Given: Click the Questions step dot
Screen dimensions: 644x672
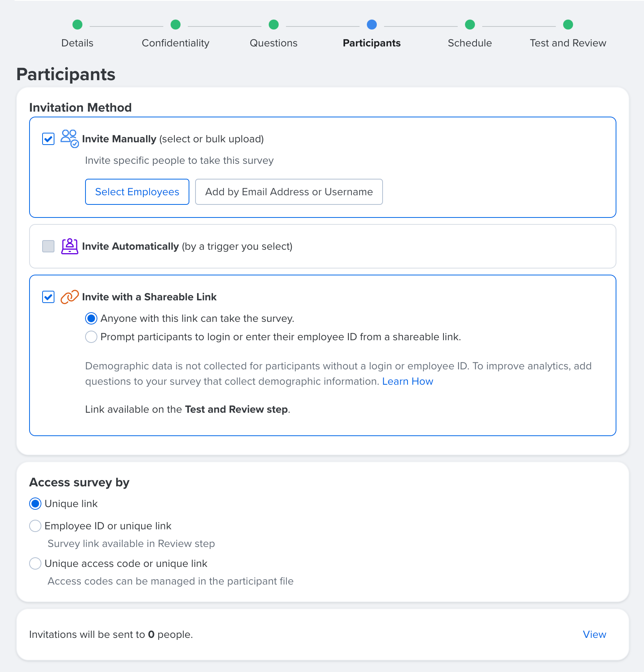Looking at the screenshot, I should 274,25.
